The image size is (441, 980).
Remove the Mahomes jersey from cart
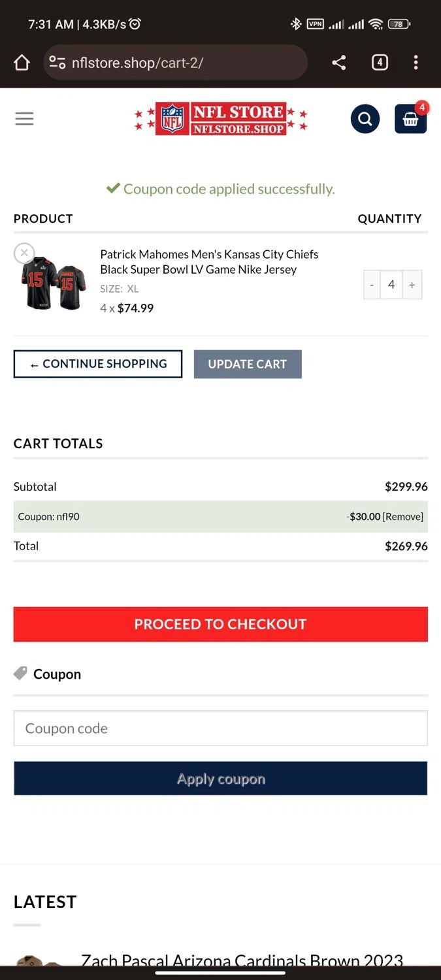[24, 253]
